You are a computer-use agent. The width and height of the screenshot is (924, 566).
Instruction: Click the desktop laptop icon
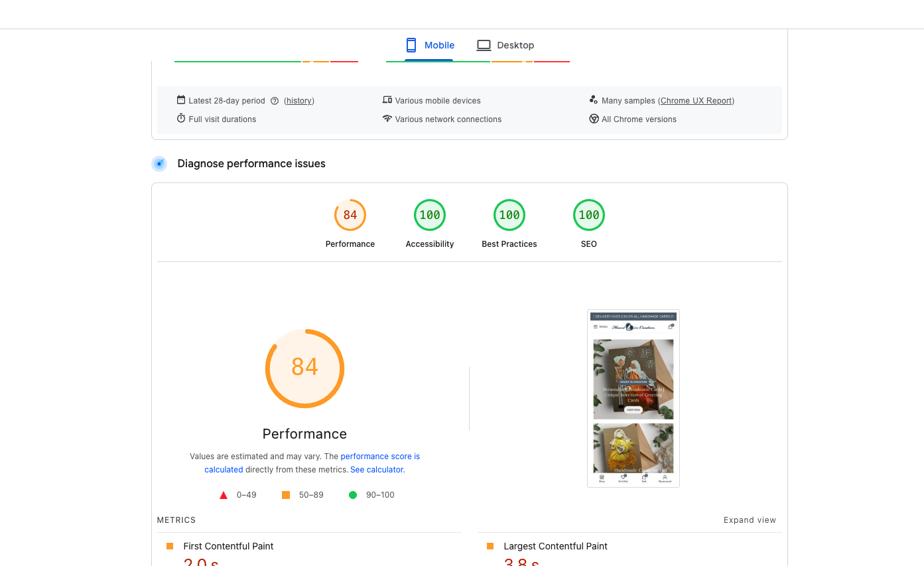point(484,45)
